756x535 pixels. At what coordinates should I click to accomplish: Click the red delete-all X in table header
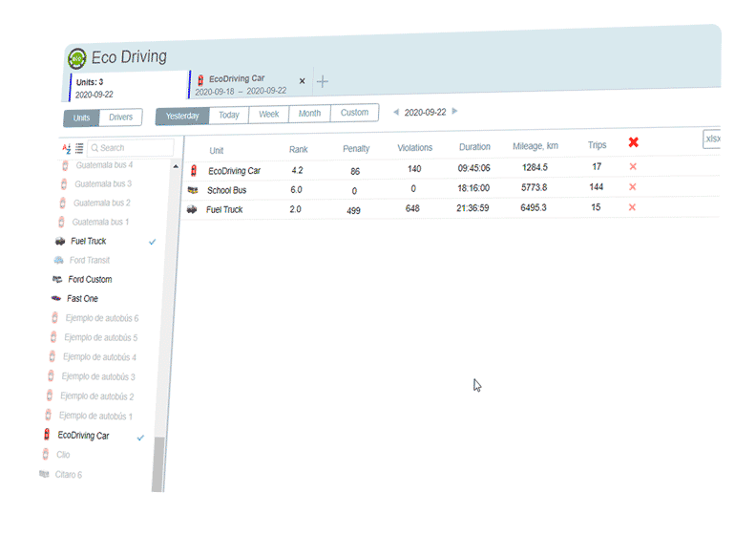pos(633,143)
